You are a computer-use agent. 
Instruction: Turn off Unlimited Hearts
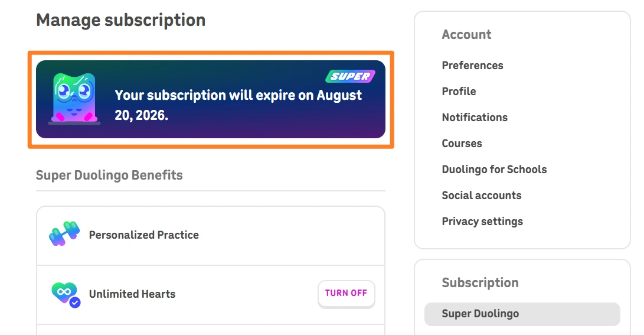(x=346, y=294)
